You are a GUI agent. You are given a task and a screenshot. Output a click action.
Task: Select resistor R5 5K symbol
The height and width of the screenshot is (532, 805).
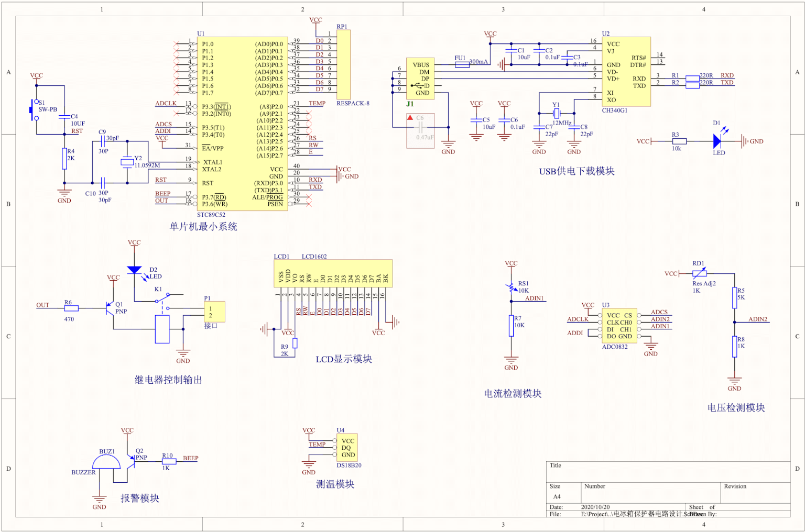[x=735, y=297]
